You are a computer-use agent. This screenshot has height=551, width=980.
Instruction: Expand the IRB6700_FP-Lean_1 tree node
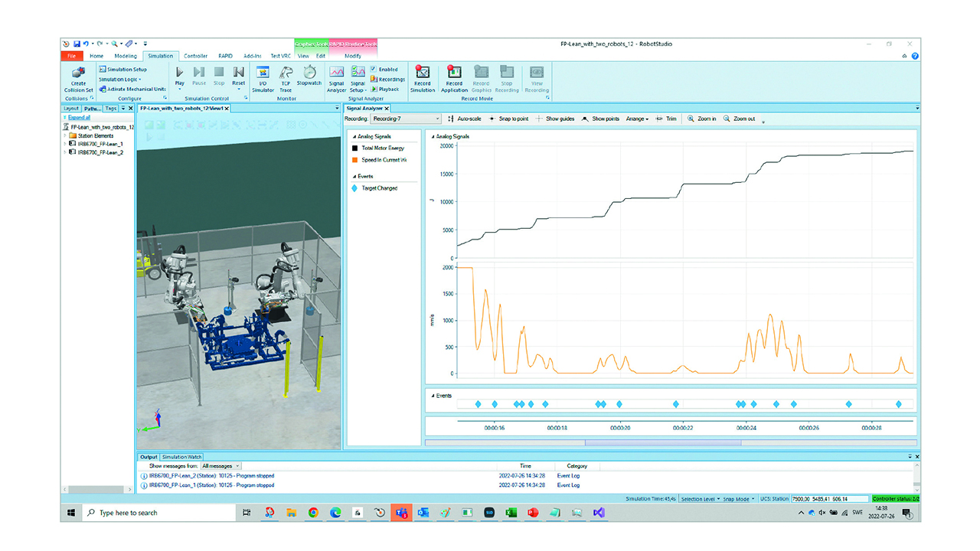click(x=65, y=143)
